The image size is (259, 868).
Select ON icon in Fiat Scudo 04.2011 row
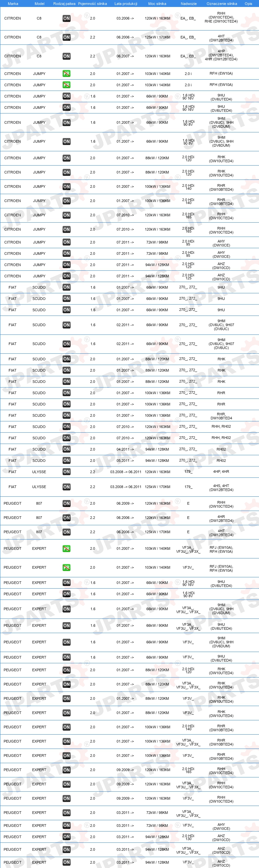coord(67,449)
